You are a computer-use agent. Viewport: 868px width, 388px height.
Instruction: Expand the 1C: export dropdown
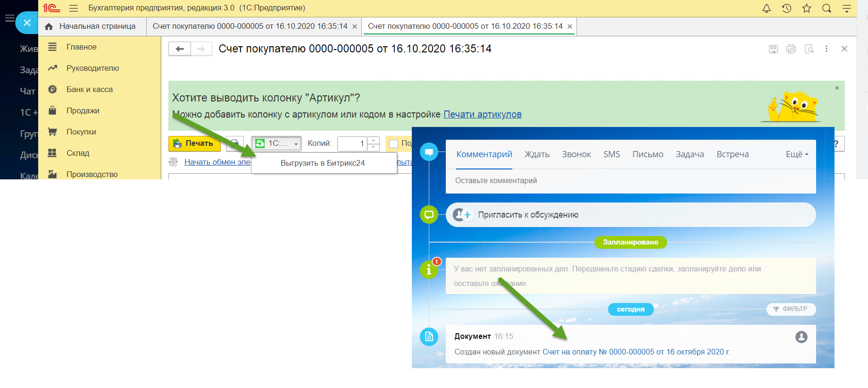277,143
